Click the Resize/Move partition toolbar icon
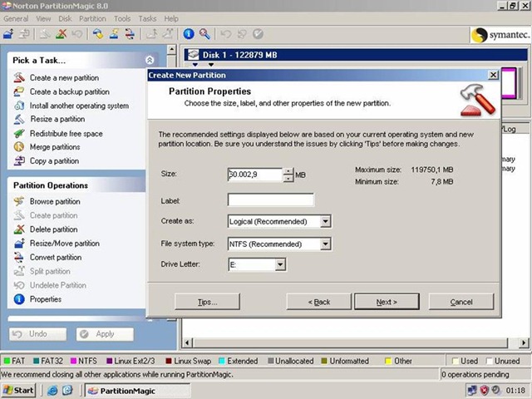532x399 pixels. [x=8, y=34]
